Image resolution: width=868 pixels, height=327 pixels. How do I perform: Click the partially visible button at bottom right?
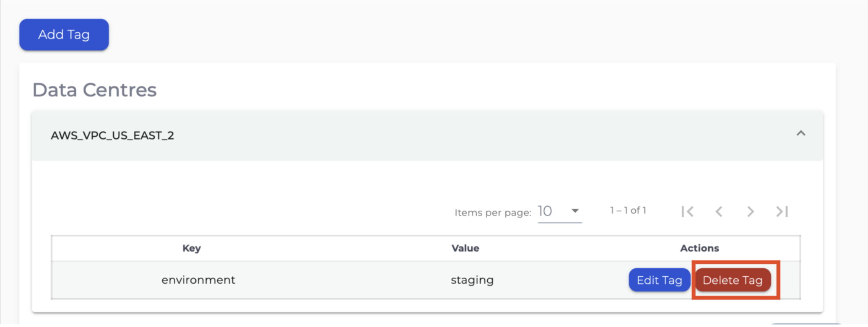point(805,324)
